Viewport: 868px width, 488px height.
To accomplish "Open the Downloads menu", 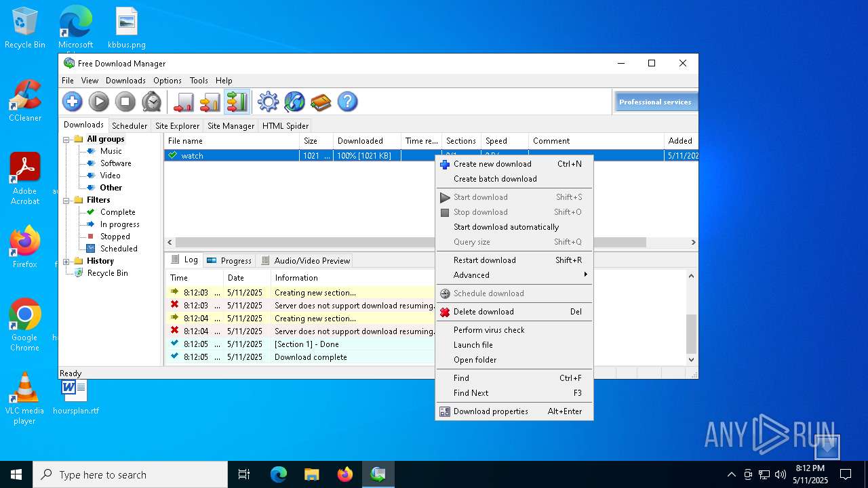I will 125,81.
